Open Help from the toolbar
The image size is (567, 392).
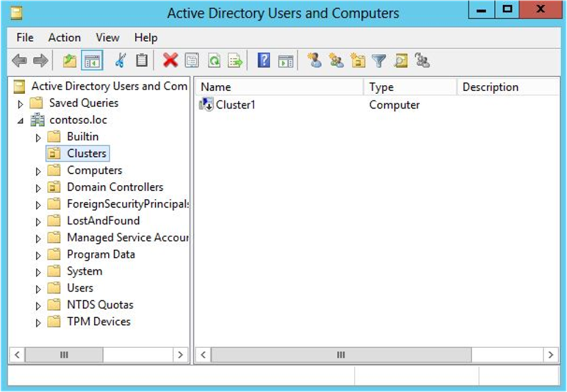[263, 60]
